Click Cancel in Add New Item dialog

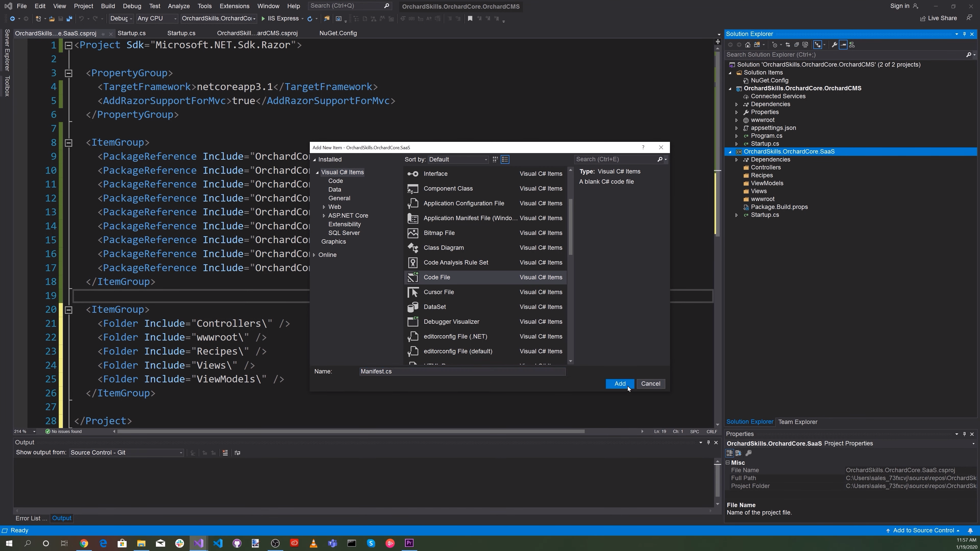(651, 384)
